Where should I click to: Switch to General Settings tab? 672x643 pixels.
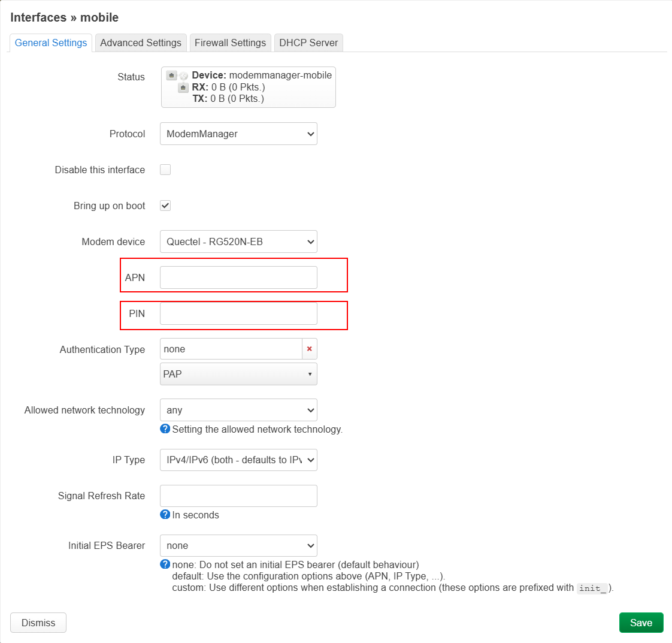point(50,43)
